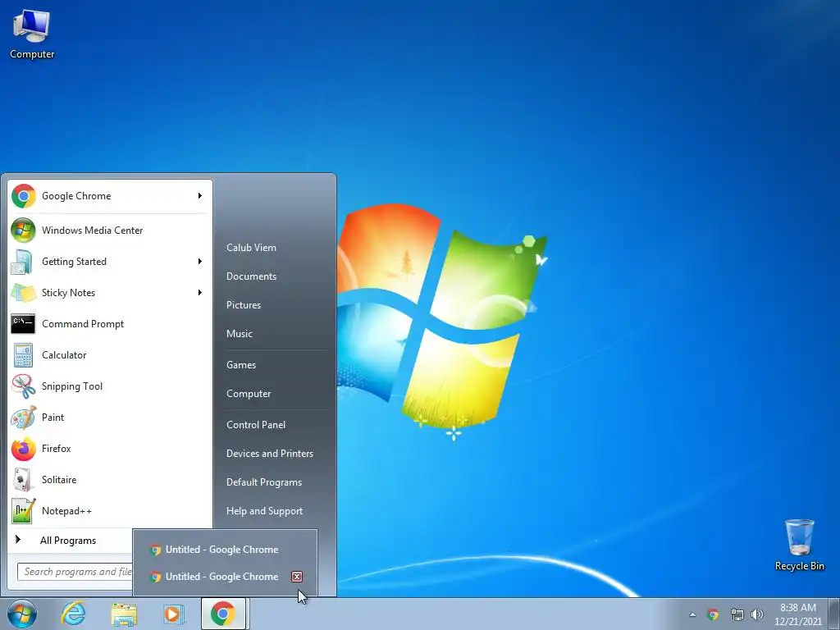This screenshot has width=840, height=630.
Task: Open Sticky Notes
Action: 109,293
